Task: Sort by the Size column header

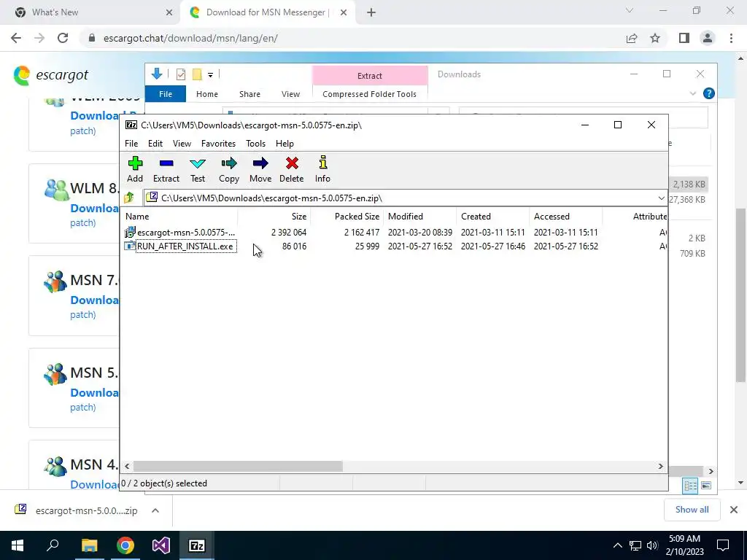Action: point(274,216)
